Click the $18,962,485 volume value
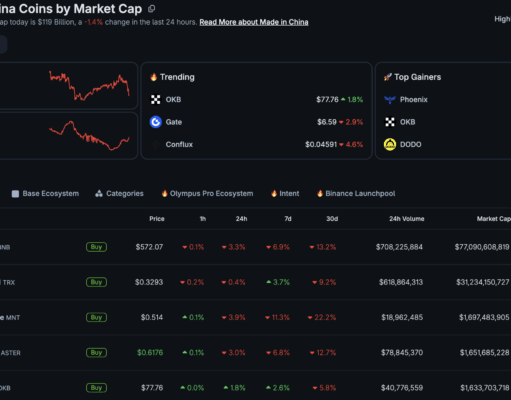 click(402, 317)
